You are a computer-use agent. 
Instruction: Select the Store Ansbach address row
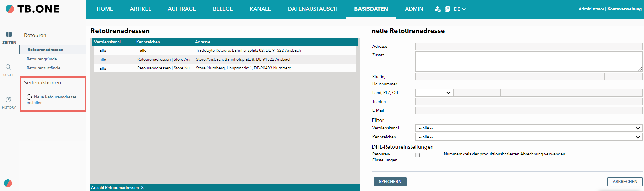point(225,59)
